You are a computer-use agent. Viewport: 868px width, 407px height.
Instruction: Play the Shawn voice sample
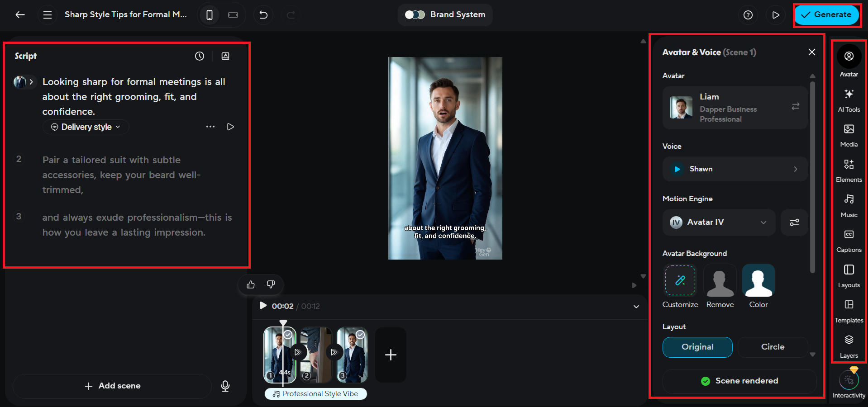677,169
